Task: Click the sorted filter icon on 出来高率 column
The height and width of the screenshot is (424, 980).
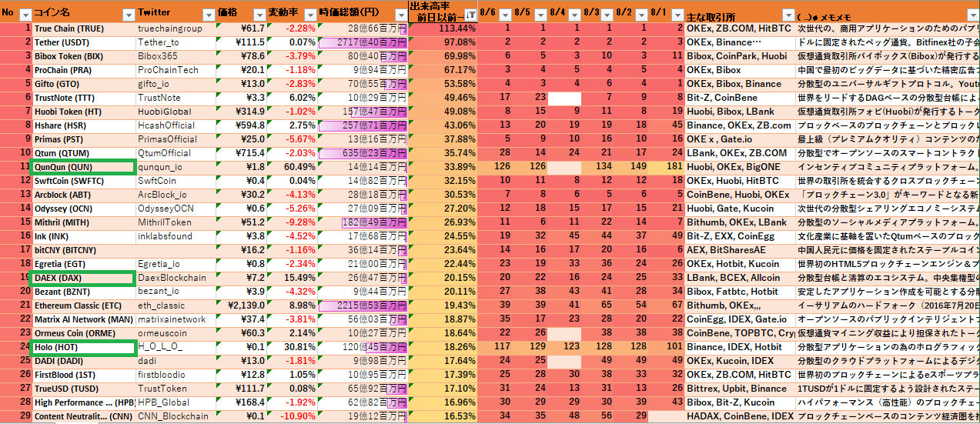Action: click(x=470, y=15)
